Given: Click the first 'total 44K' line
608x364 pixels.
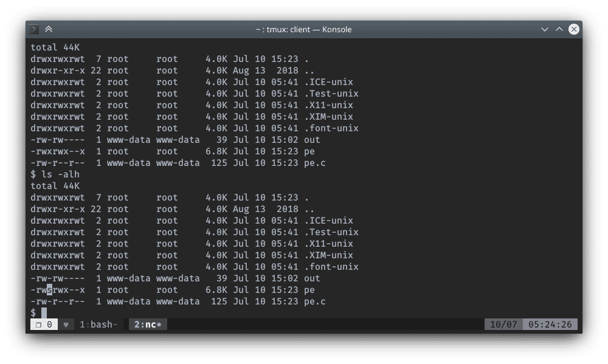Looking at the screenshot, I should tap(55, 47).
